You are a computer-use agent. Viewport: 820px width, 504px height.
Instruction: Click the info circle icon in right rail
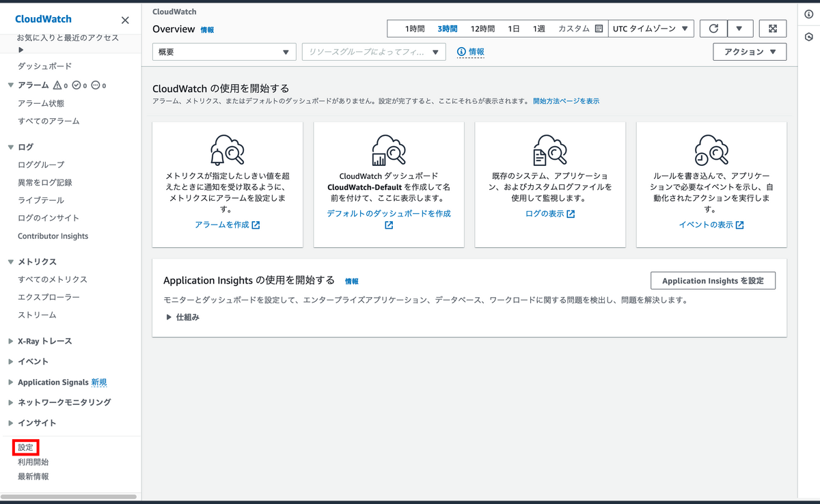click(x=809, y=14)
